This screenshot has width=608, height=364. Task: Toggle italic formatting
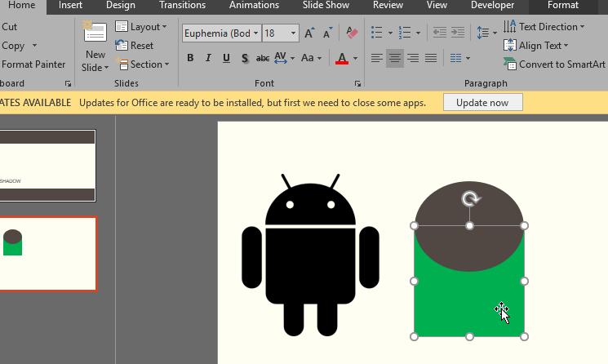point(208,58)
